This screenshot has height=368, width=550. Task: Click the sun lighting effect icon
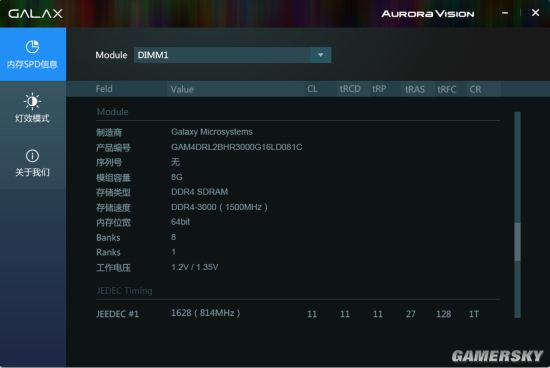click(32, 101)
